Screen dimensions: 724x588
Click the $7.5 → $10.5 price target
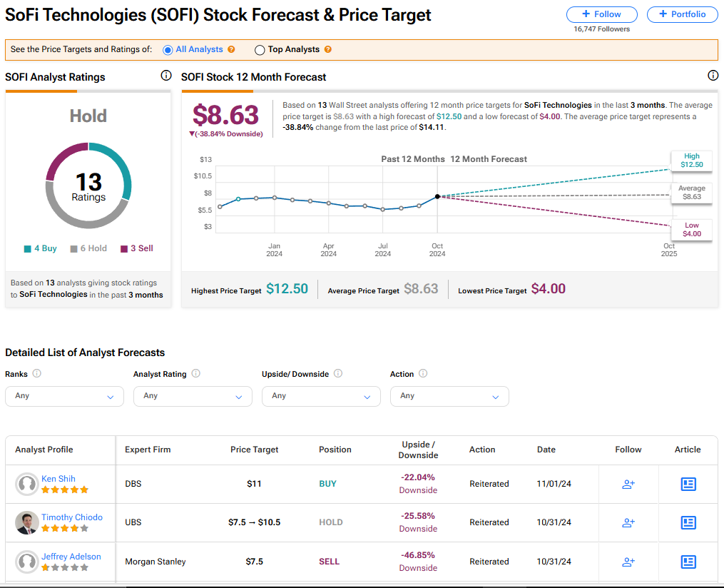(255, 522)
